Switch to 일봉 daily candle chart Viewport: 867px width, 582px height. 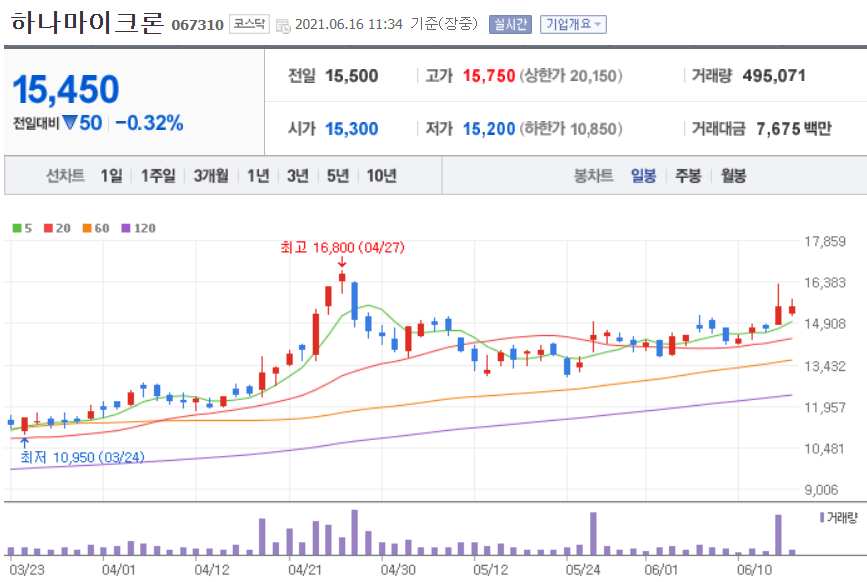pos(644,176)
